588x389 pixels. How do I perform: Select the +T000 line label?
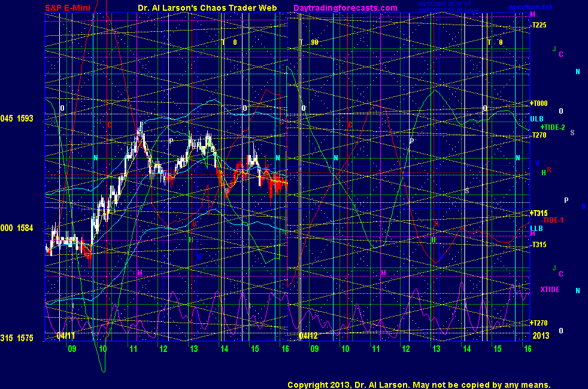(538, 104)
